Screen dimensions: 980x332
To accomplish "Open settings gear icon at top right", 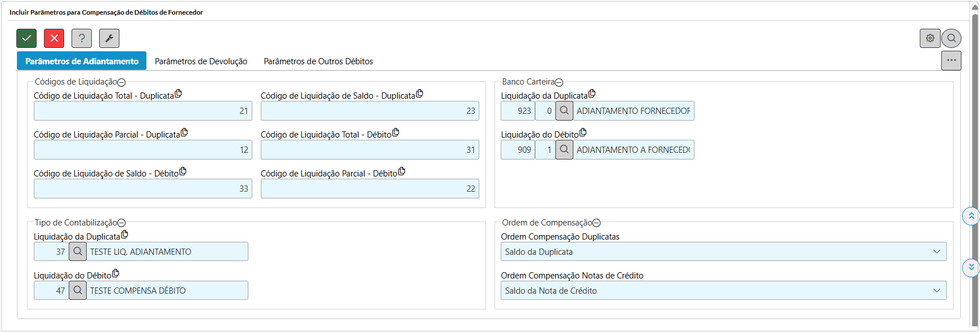I will (930, 38).
